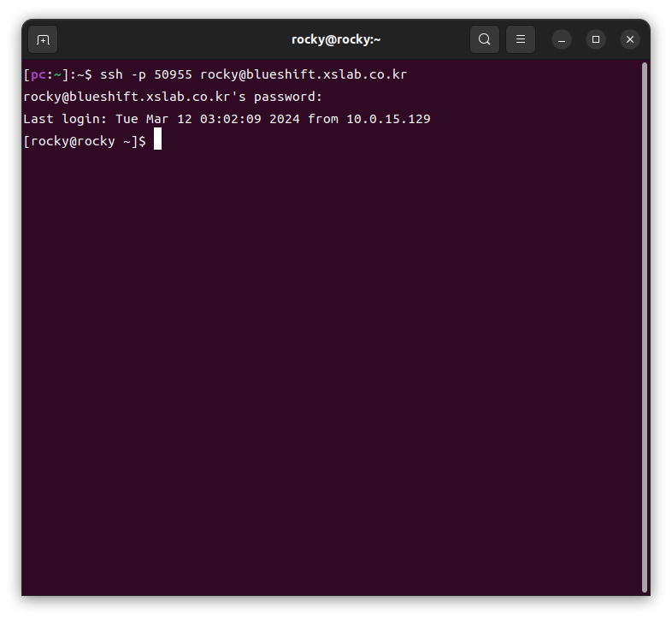This screenshot has height=620, width=672.
Task: Click the password prompt line
Action: click(x=173, y=97)
